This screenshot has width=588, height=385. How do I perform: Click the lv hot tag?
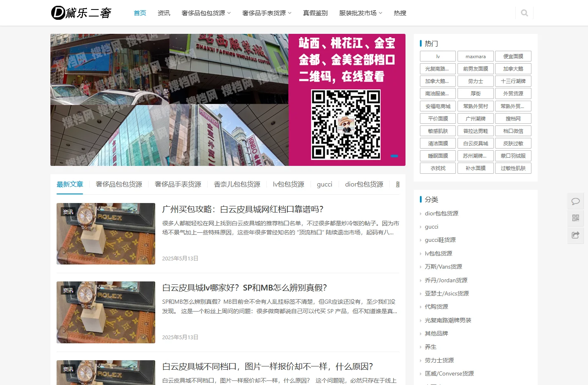[438, 56]
